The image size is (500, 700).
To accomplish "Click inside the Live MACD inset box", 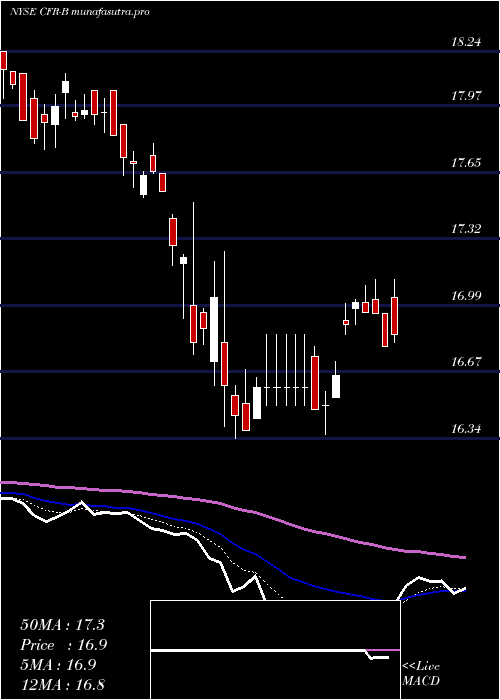I will point(275,650).
